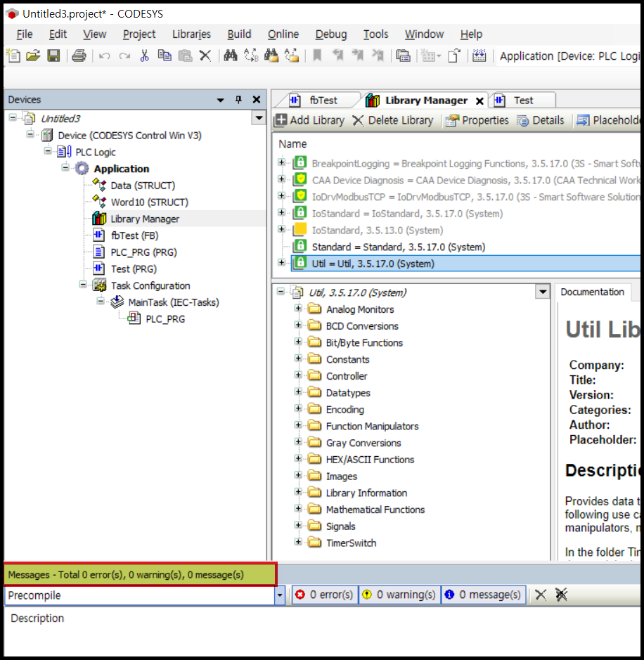644x660 pixels.
Task: Click the yellow square icon of IoStandard 3.5.13.0
Action: [x=300, y=229]
